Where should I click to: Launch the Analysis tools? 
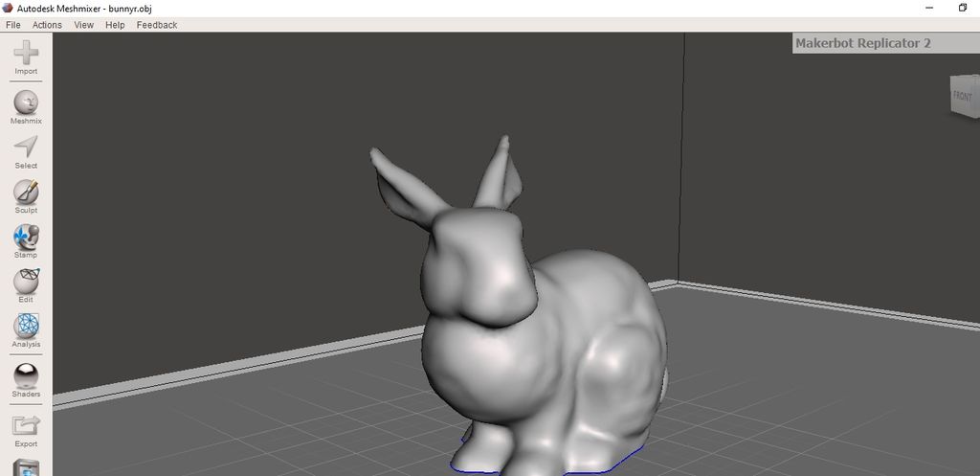coord(26,327)
